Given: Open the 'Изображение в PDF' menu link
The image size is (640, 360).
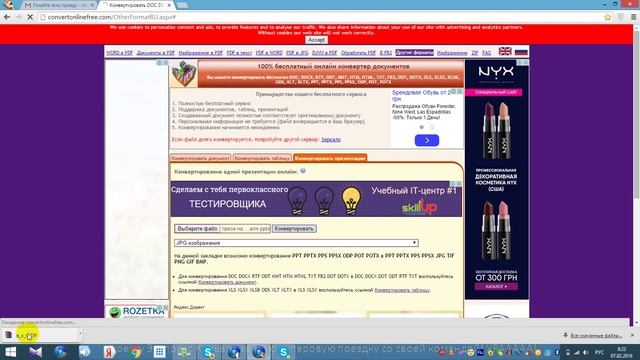Looking at the screenshot, I should tap(200, 53).
